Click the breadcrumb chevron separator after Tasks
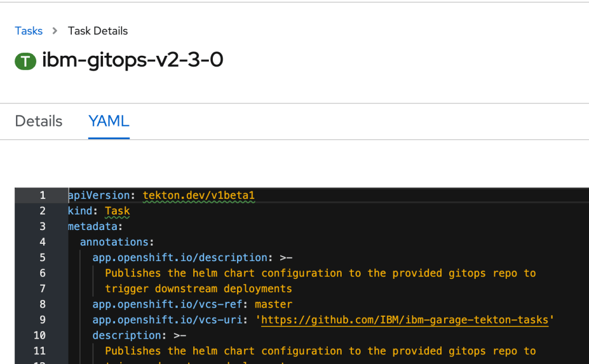Image resolution: width=589 pixels, height=364 pixels. (x=55, y=31)
